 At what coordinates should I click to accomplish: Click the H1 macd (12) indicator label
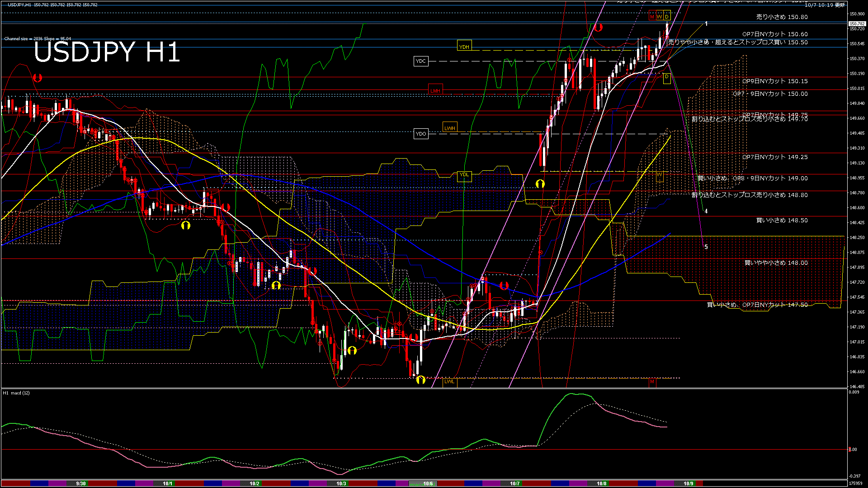click(x=16, y=393)
